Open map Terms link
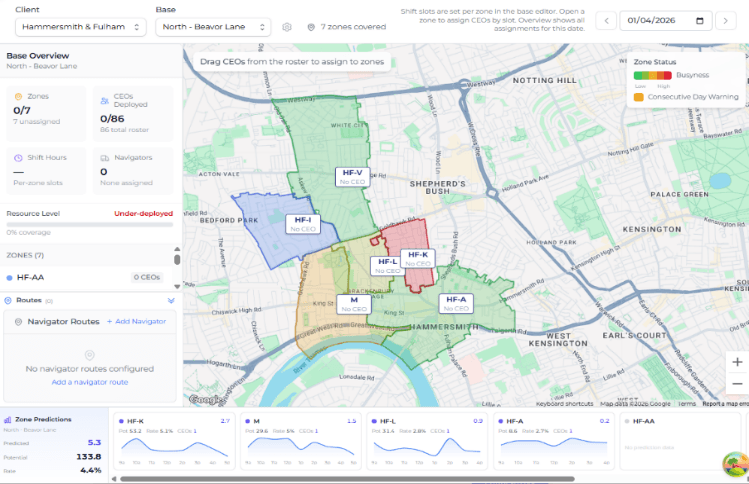 tap(686, 404)
